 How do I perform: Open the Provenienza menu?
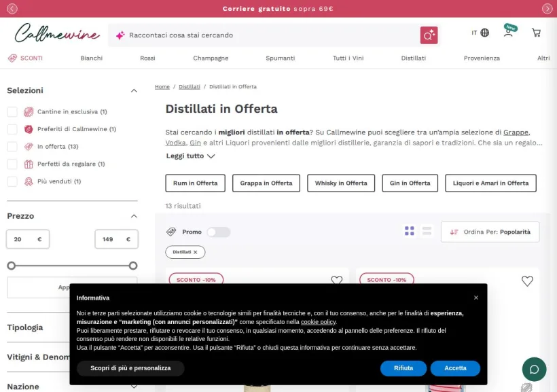(482, 58)
